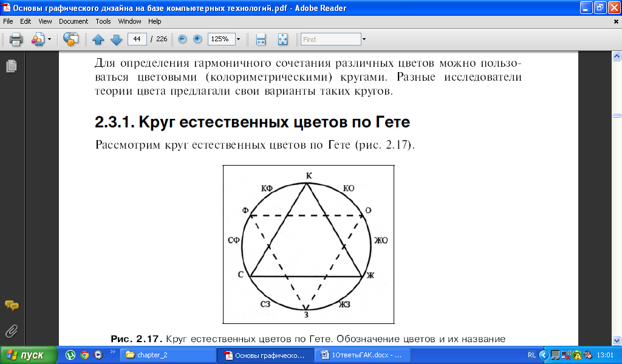Viewport: 622px width, 364px height.
Task: Open the Help menu
Action: click(155, 21)
